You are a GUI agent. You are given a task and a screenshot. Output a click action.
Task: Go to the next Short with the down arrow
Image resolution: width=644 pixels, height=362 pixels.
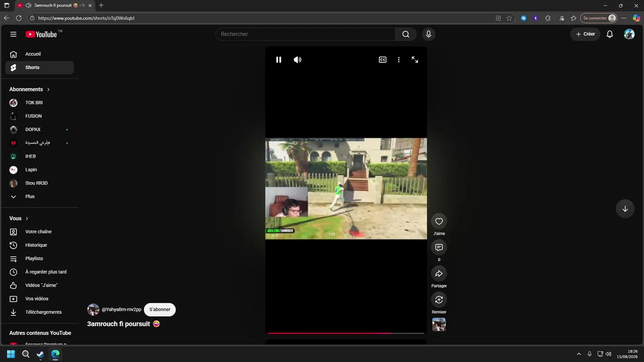tap(625, 209)
